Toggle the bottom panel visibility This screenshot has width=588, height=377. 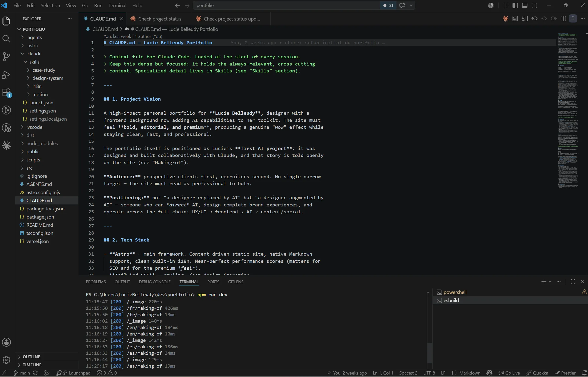tap(525, 5)
